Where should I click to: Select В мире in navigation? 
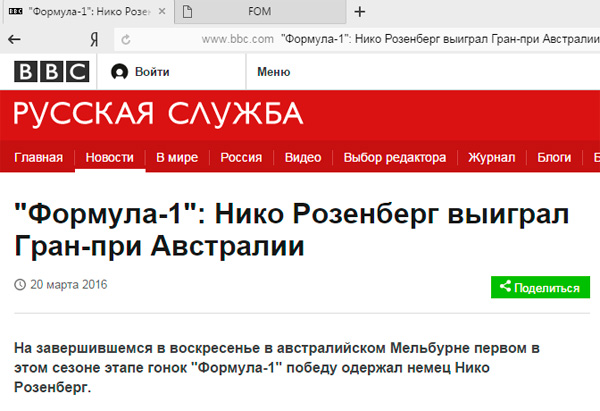[177, 158]
